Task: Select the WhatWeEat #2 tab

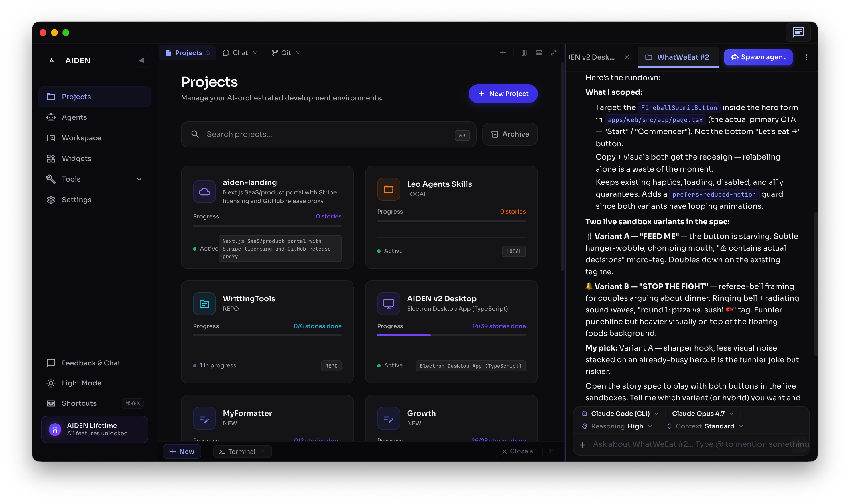Action: [x=678, y=57]
